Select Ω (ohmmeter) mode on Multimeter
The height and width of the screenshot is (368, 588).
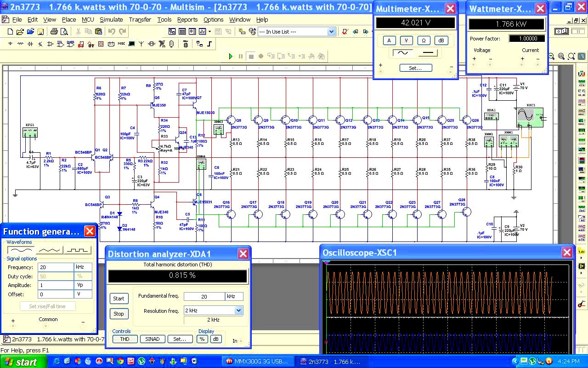(x=424, y=40)
